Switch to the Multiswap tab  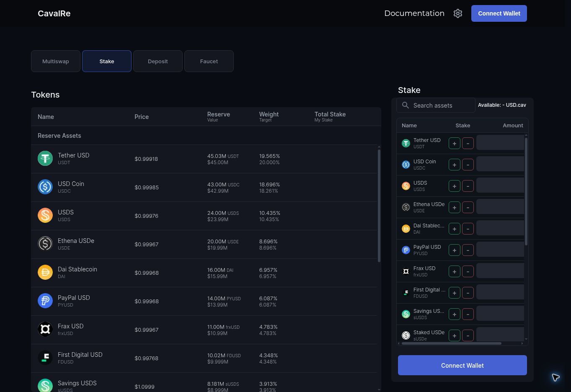(x=56, y=61)
